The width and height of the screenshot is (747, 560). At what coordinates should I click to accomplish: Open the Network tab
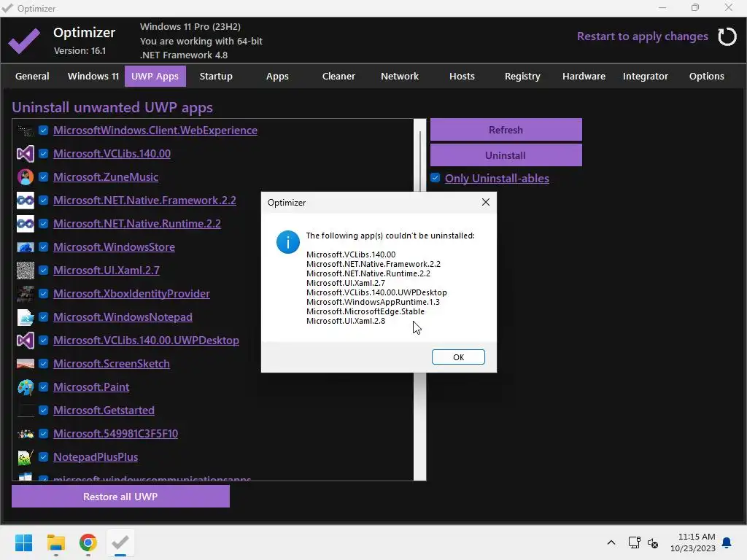pos(400,76)
